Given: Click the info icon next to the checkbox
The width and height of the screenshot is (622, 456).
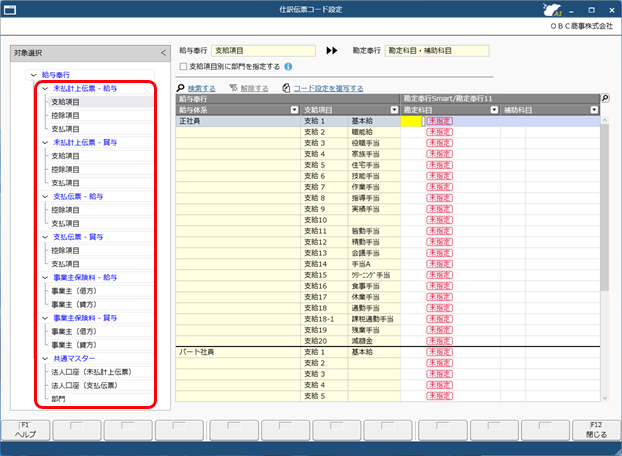Looking at the screenshot, I should [x=288, y=67].
